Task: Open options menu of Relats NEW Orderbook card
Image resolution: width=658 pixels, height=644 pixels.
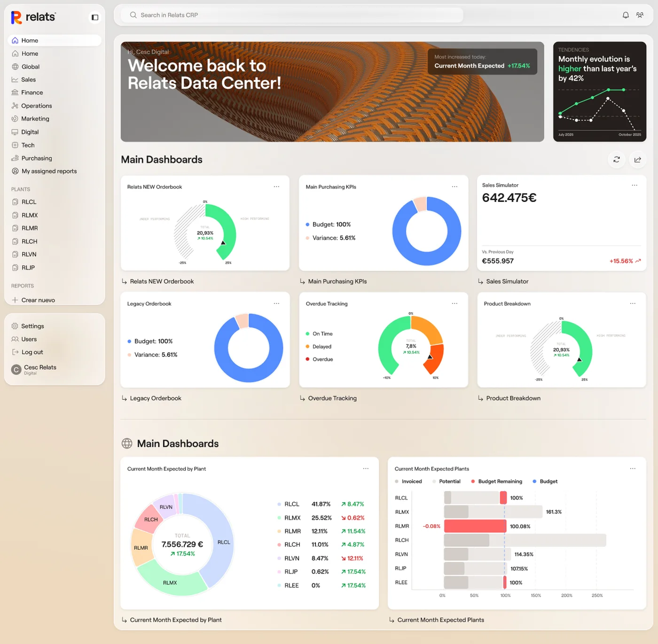Action: (x=276, y=186)
